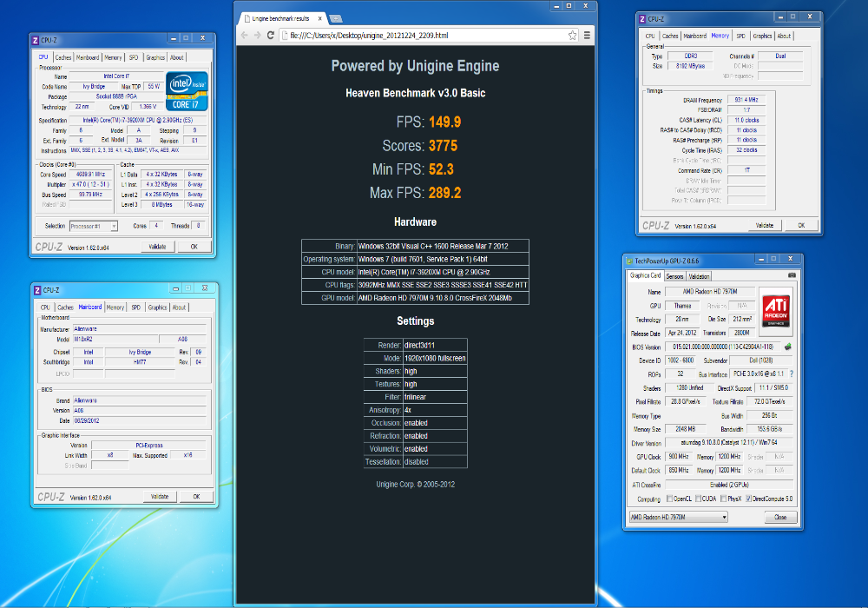Click the BIOS Version field in GPU-Z
The height and width of the screenshot is (608, 868).
(723, 347)
